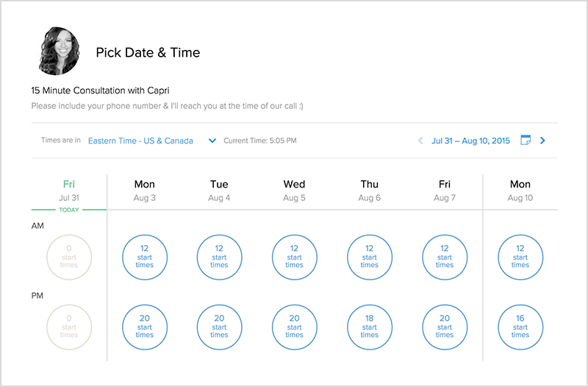Click the Fri Jul 31 today column header
The height and width of the screenshot is (387, 588).
[x=69, y=191]
